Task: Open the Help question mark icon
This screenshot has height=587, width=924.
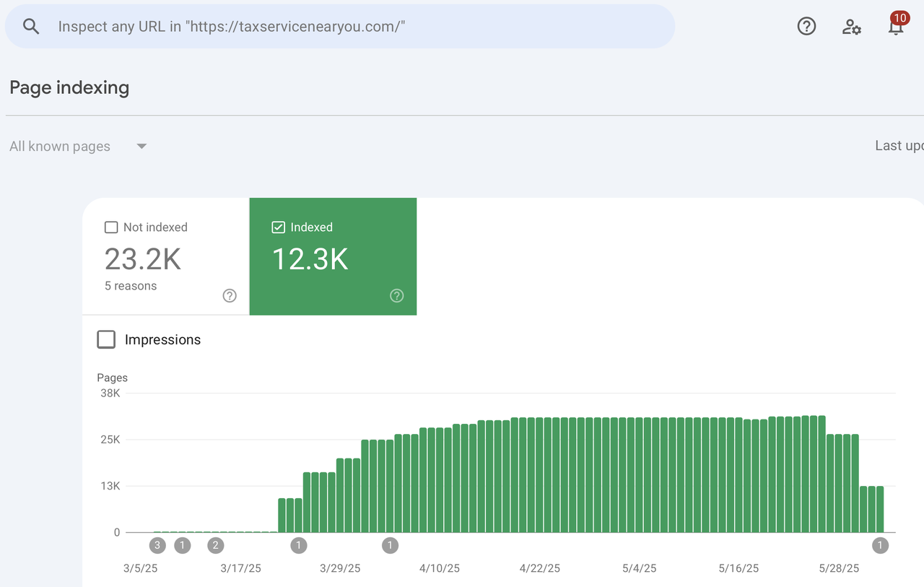Action: (x=806, y=27)
